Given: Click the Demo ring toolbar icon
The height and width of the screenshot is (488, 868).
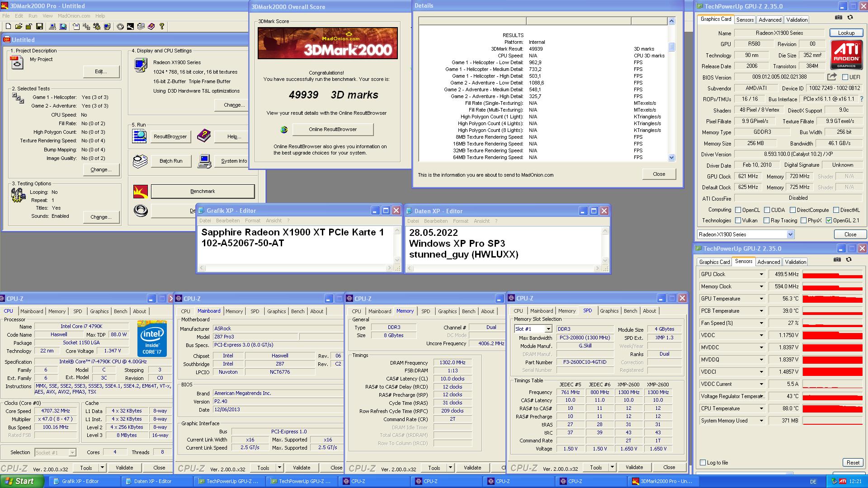Looking at the screenshot, I should (x=120, y=26).
